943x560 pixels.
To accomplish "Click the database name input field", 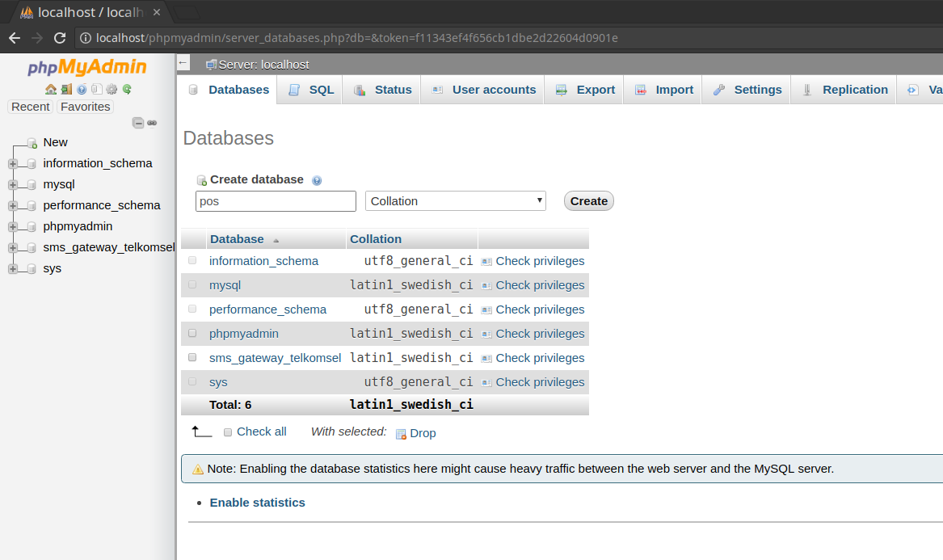I will tap(275, 200).
